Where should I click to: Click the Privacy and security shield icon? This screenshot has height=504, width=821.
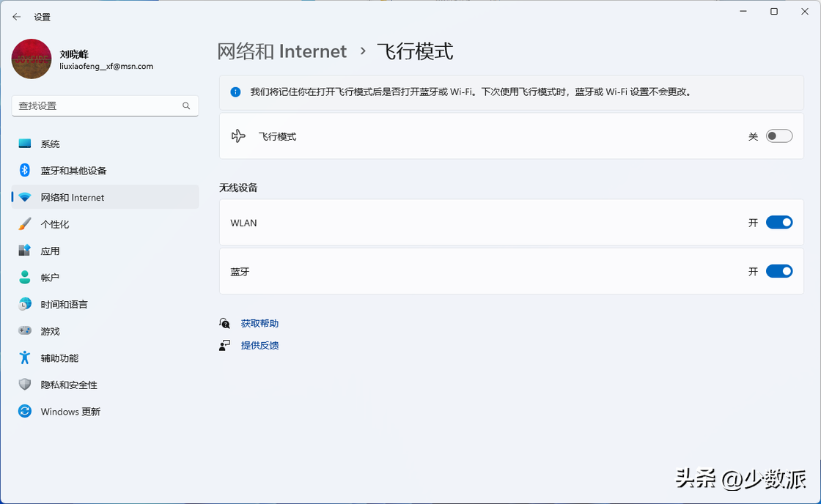point(25,385)
